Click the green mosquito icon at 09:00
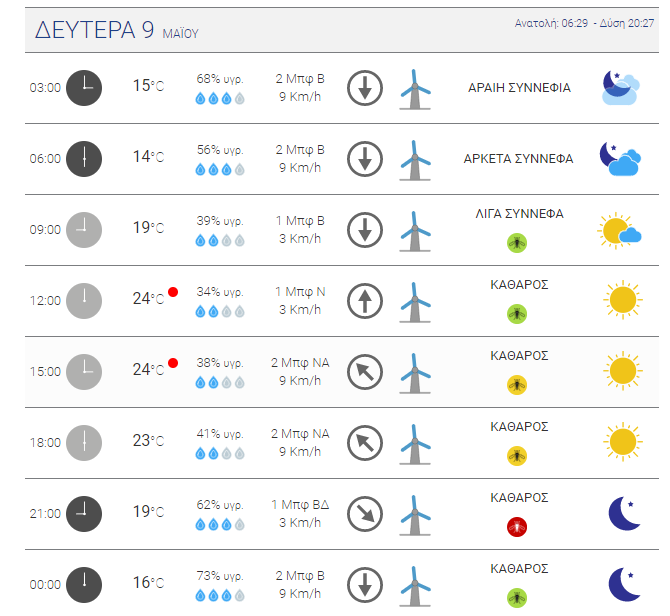The width and height of the screenshot is (670, 616). pyautogui.click(x=517, y=242)
